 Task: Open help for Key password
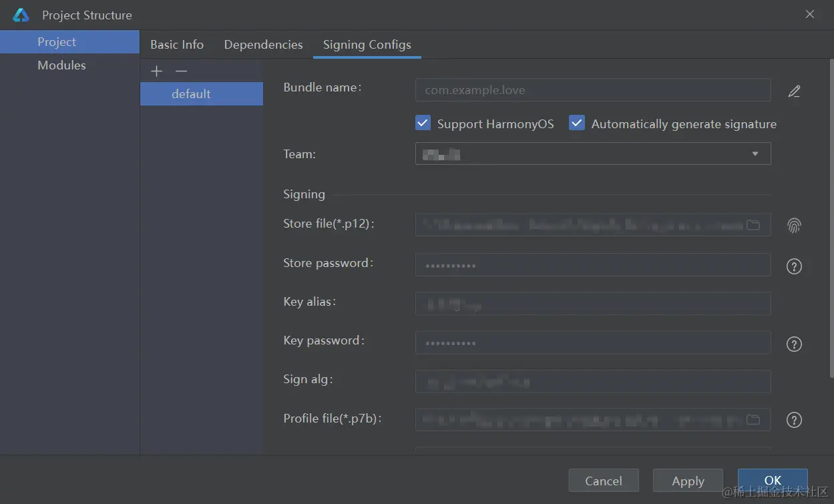(794, 344)
